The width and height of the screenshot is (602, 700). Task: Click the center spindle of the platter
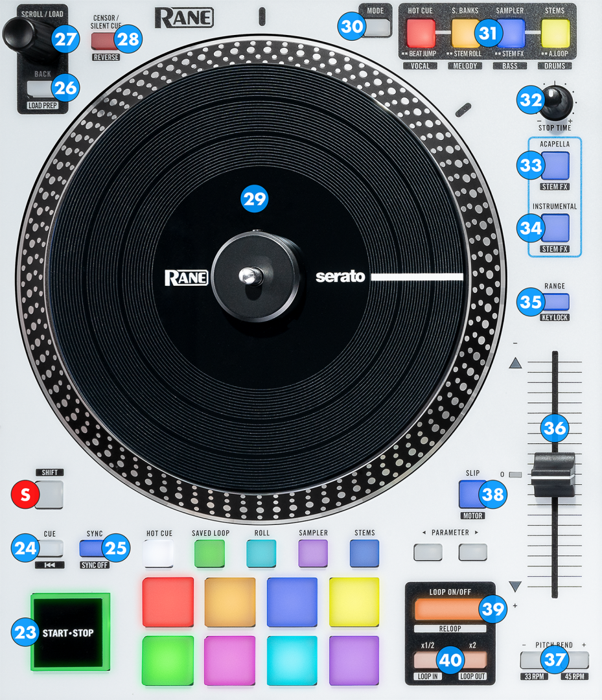pos(251,275)
